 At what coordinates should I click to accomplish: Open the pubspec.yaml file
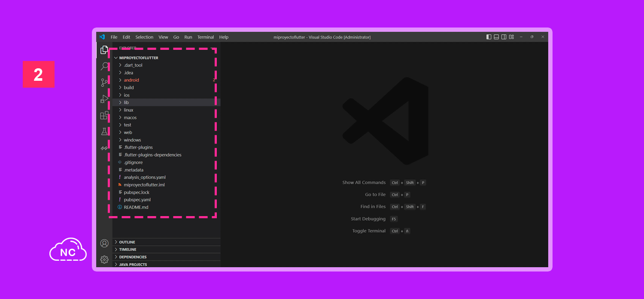(166, 200)
